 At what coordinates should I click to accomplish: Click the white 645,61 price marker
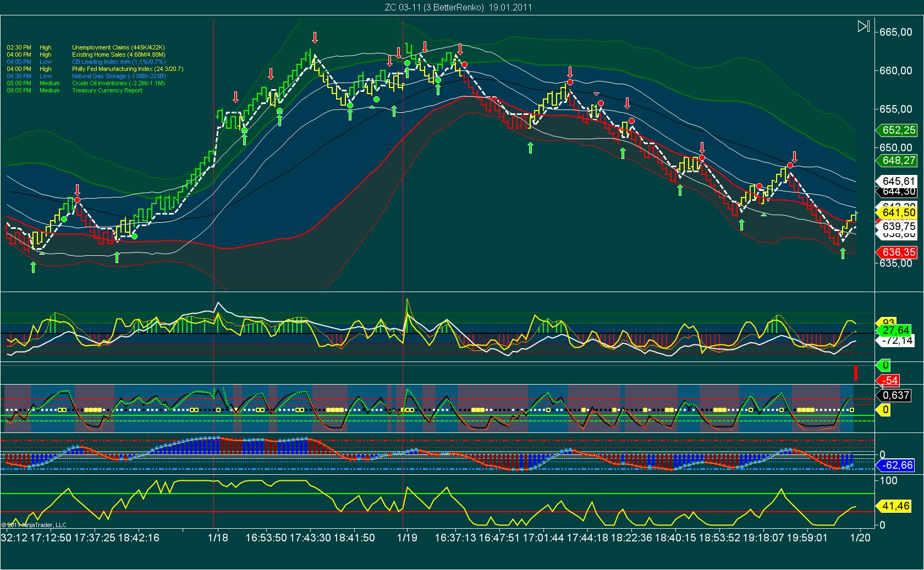[x=897, y=182]
